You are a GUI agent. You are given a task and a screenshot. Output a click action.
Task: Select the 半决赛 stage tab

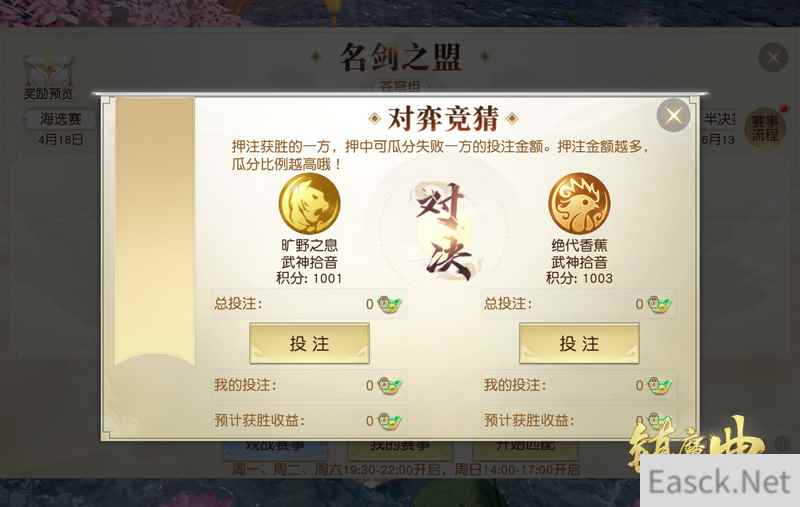pos(719,119)
